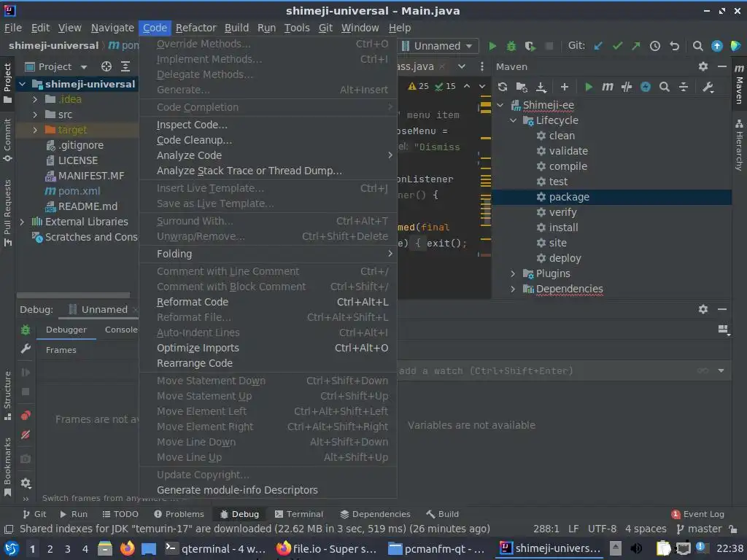Image resolution: width=747 pixels, height=560 pixels.
Task: Expand the src folder
Action: coord(35,114)
